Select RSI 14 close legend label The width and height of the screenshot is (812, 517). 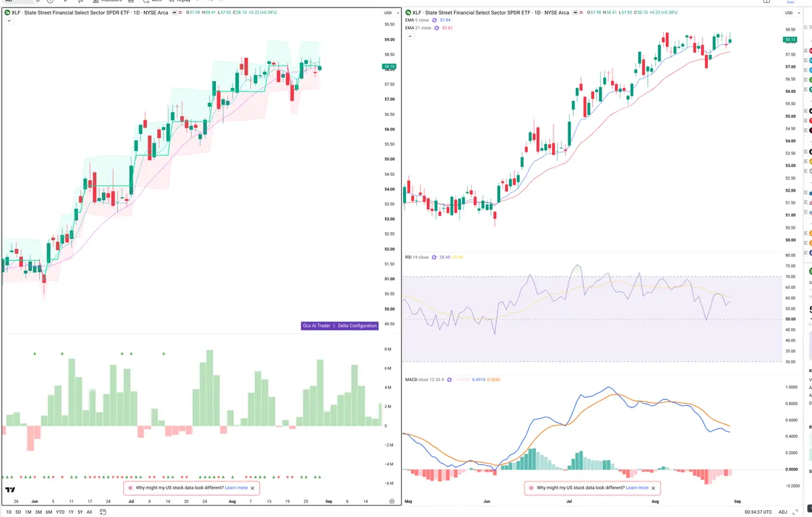pos(417,257)
